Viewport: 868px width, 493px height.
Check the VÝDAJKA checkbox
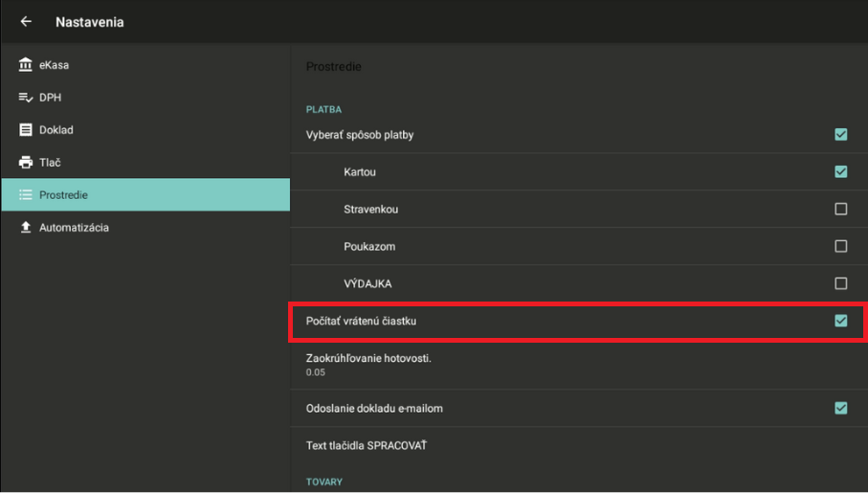click(840, 283)
